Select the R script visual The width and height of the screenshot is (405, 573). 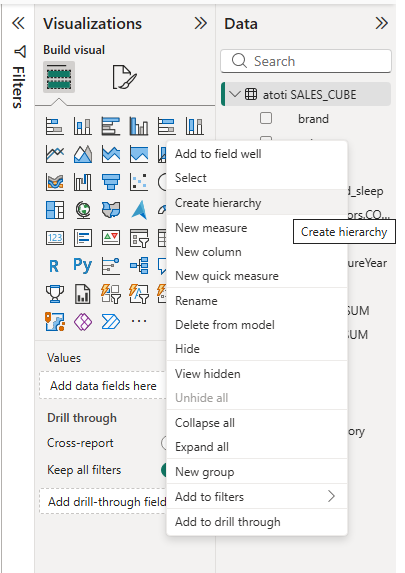[x=54, y=266]
